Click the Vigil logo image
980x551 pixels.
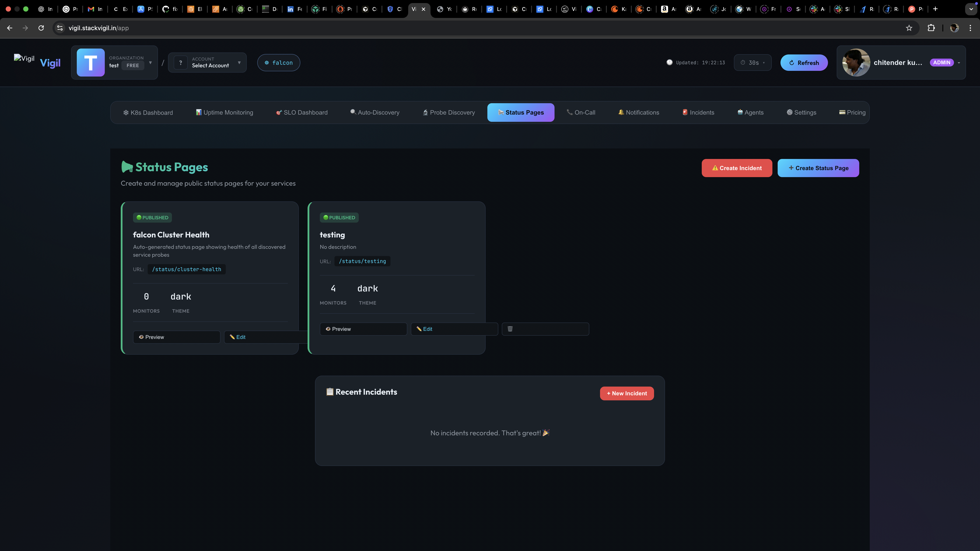[x=24, y=58]
